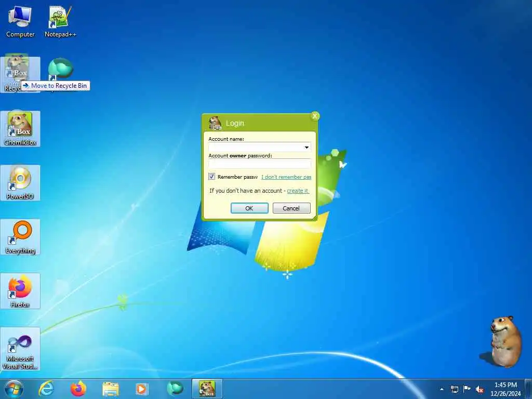Open Action Center flag tray icon
The image size is (532, 399).
(x=467, y=389)
